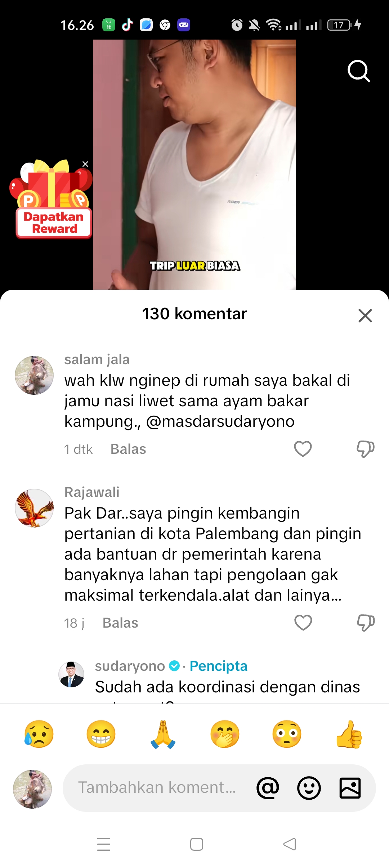Reply to salam jala via Balas

point(128,449)
